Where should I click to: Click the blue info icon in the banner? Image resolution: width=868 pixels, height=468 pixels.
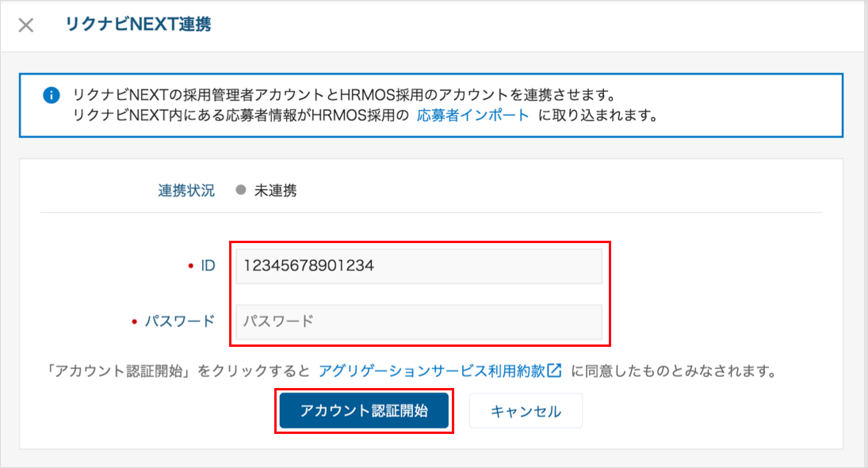(52, 95)
